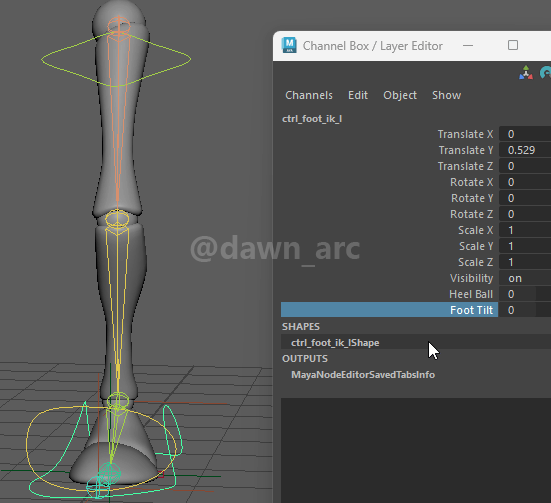Click the manipulator axes icon in Channel Box
This screenshot has width=551, height=503.
526,72
